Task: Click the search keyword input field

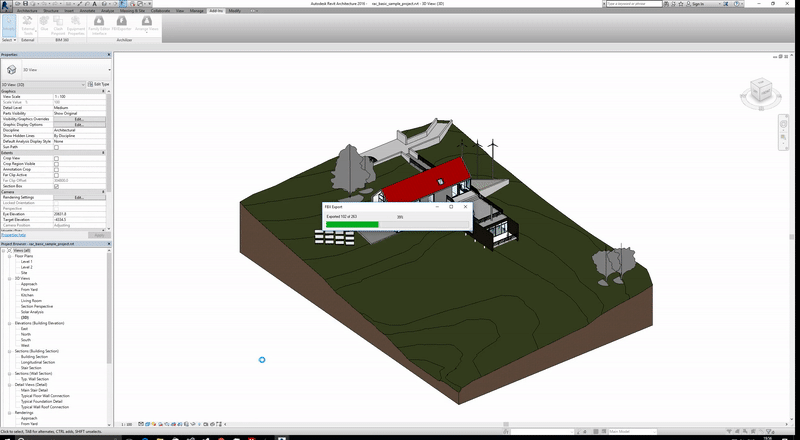Action: click(634, 4)
